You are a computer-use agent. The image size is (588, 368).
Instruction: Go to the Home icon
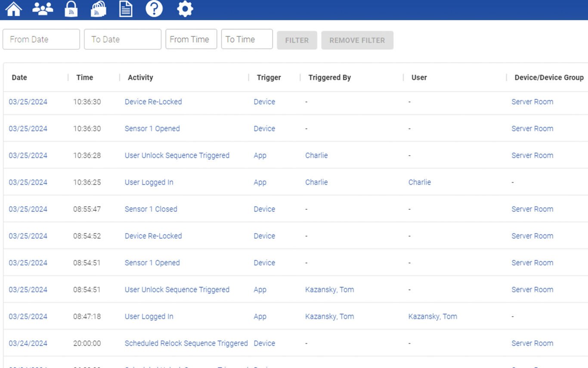pos(14,9)
